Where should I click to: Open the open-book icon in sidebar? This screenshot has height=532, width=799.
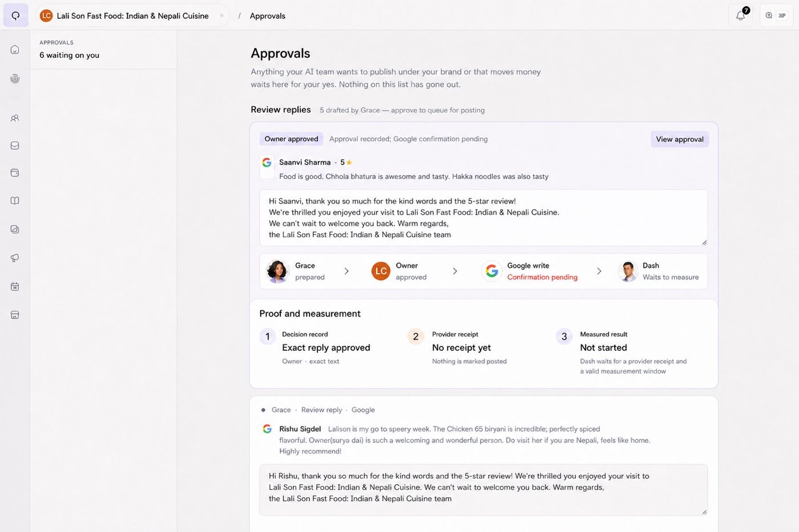tap(15, 201)
